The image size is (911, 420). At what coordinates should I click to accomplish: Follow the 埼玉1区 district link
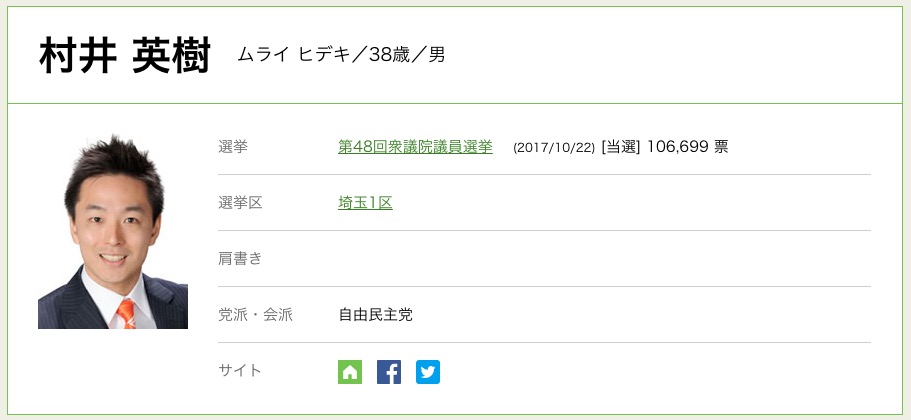tap(365, 203)
